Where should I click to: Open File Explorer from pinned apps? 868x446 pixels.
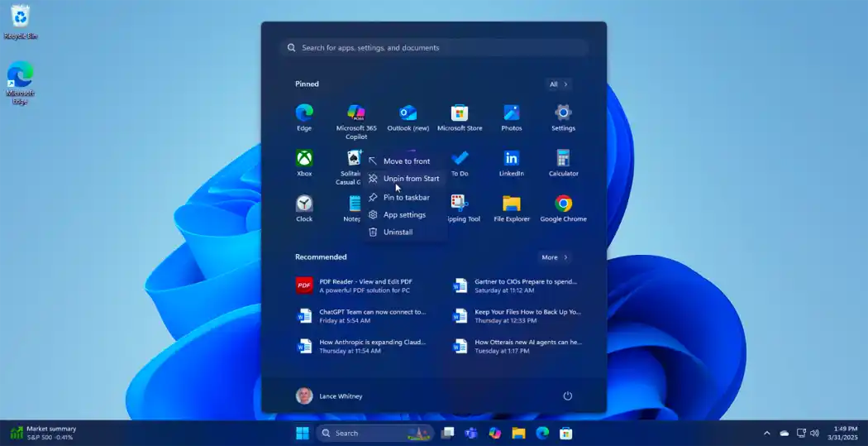(512, 209)
